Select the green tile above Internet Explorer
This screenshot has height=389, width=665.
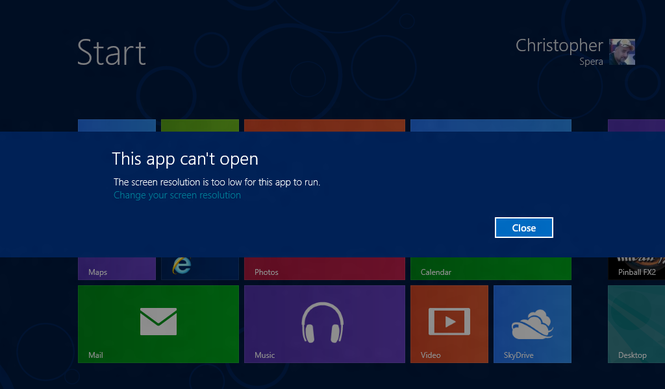[x=200, y=126]
